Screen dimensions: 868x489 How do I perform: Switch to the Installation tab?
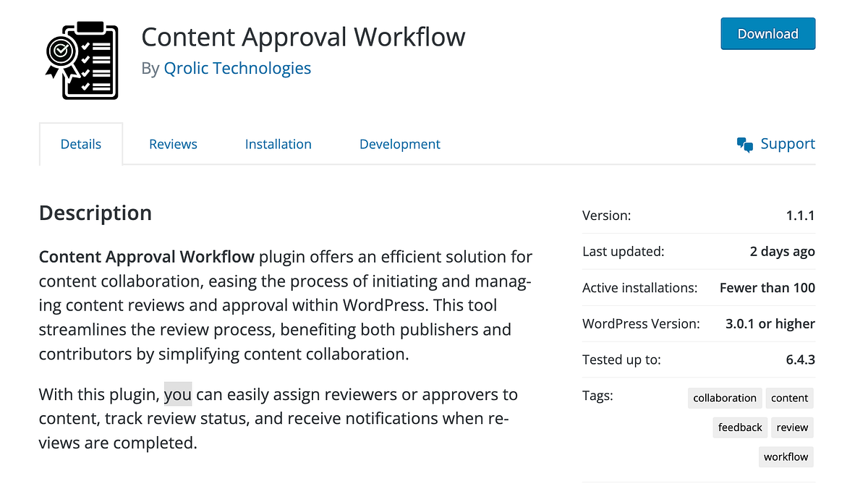pyautogui.click(x=278, y=144)
